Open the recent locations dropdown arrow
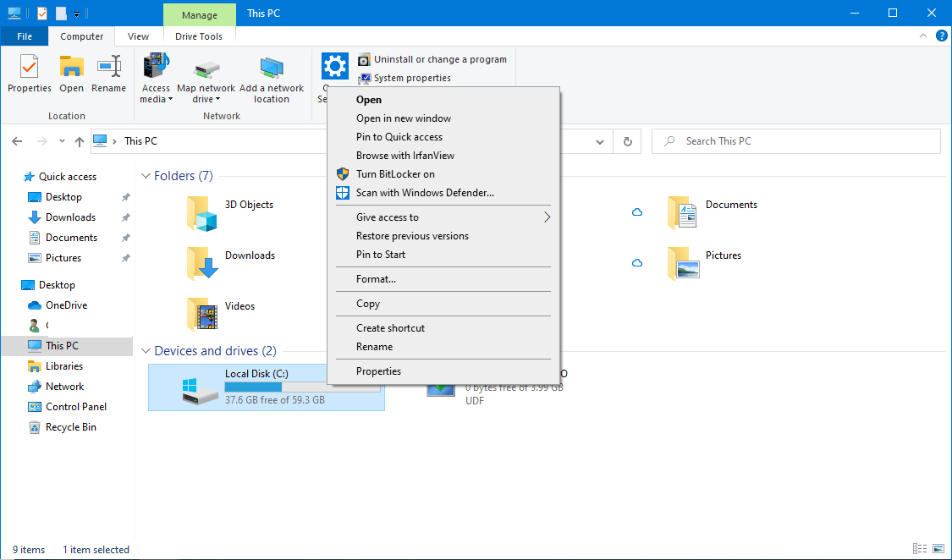Screen dimensions: 952x560 point(62,141)
